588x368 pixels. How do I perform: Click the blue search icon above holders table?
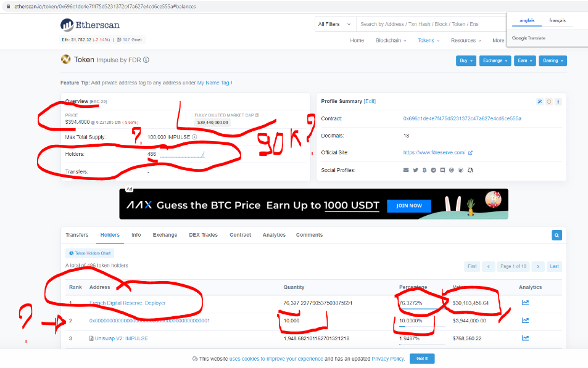point(557,235)
